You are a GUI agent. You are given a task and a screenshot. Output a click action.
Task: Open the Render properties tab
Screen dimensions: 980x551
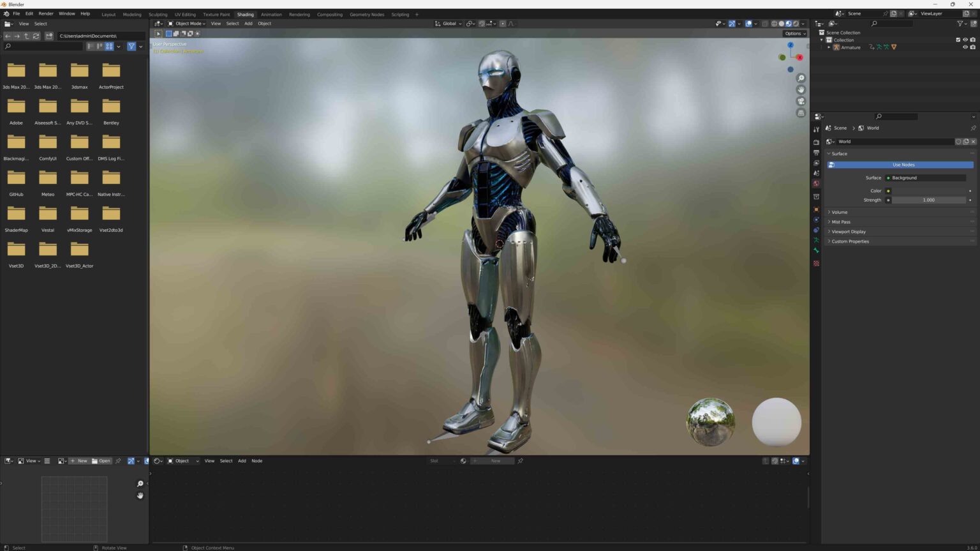click(816, 142)
